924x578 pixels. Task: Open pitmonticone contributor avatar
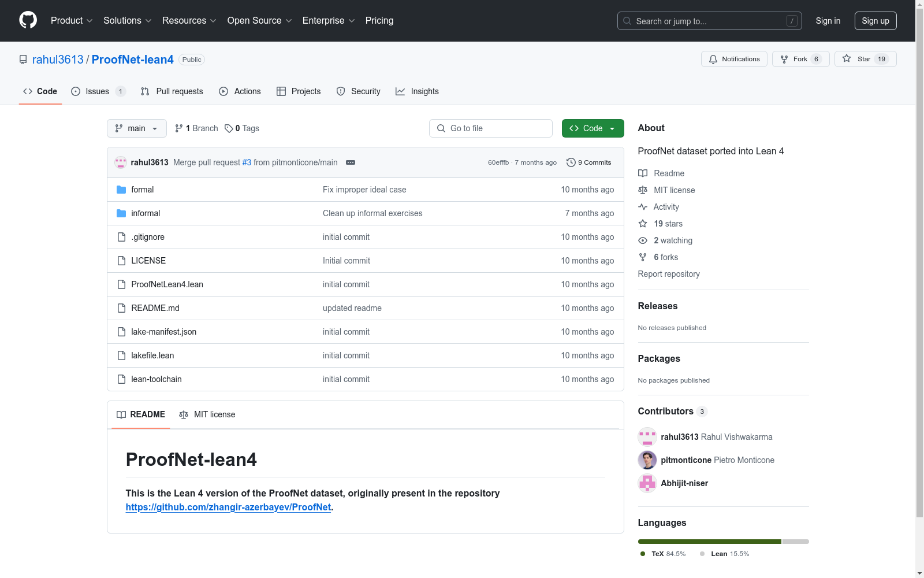(x=647, y=460)
